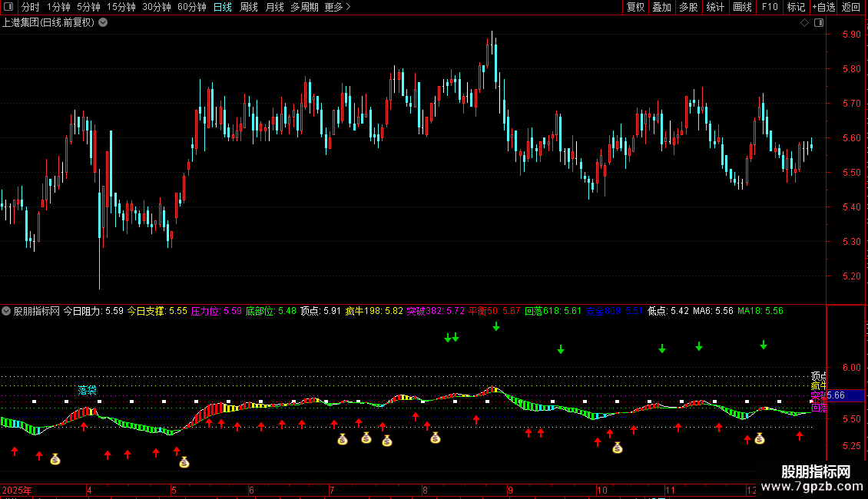Screen dimensions: 868x499
Task: Click the 叠加 overlay button
Action: pyautogui.click(x=661, y=7)
